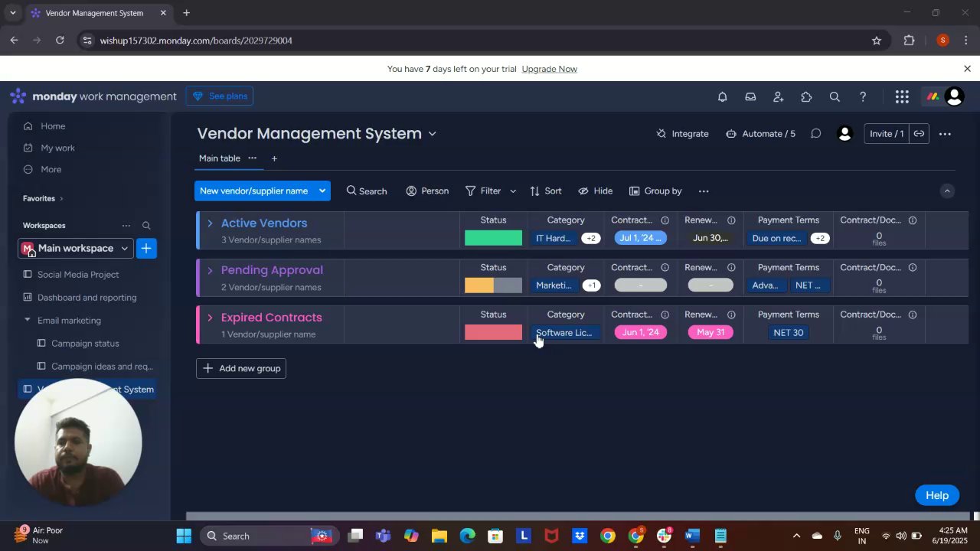Open the board three-dot options menu
Screen dimensions: 980x551
click(x=945, y=134)
